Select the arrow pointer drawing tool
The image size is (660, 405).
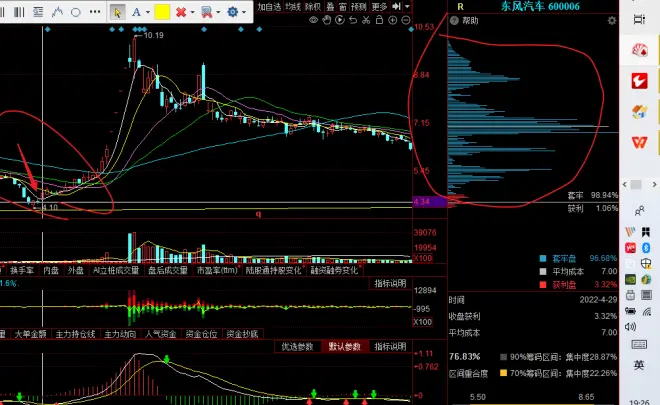(117, 12)
